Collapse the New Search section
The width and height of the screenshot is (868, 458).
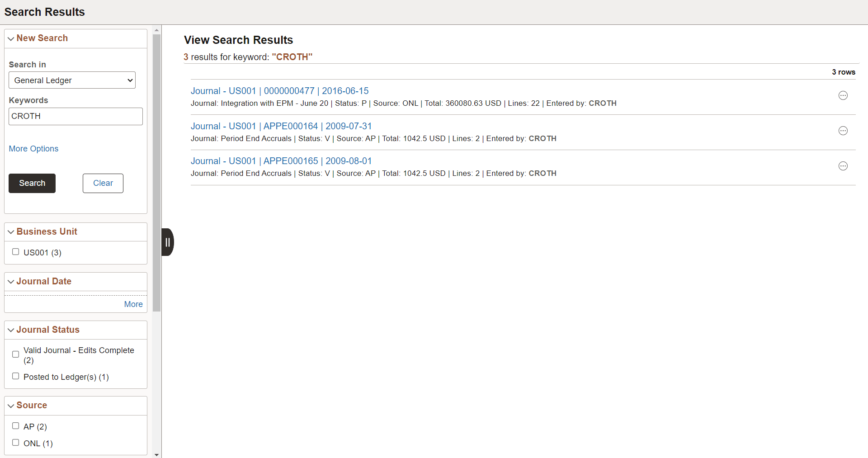10,38
